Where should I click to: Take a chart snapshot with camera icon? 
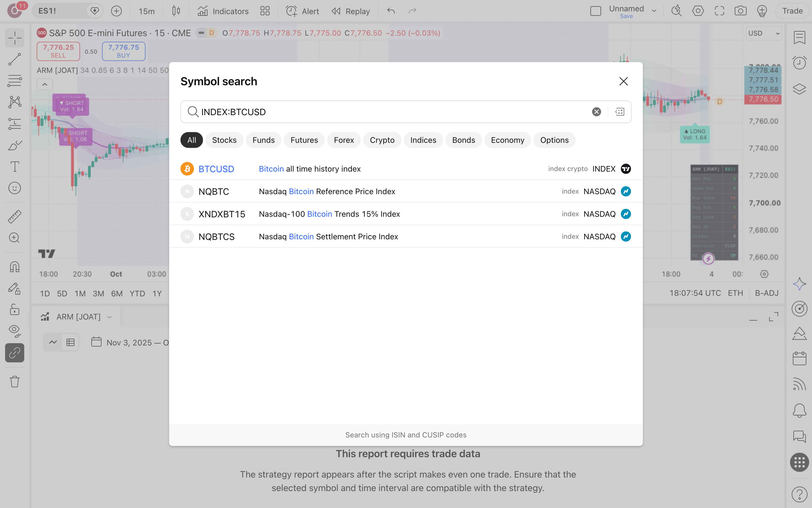pyautogui.click(x=740, y=11)
